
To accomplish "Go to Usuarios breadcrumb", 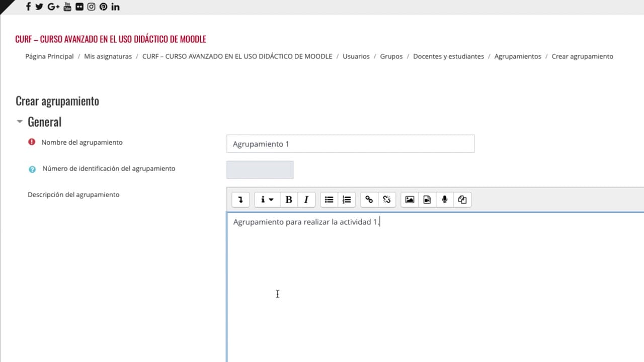I will (x=356, y=56).
